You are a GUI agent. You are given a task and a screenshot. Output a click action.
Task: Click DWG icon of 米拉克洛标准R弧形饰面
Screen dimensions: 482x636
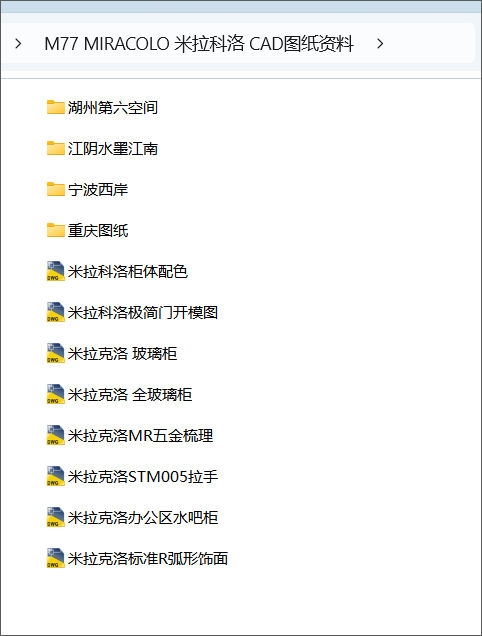(x=56, y=558)
